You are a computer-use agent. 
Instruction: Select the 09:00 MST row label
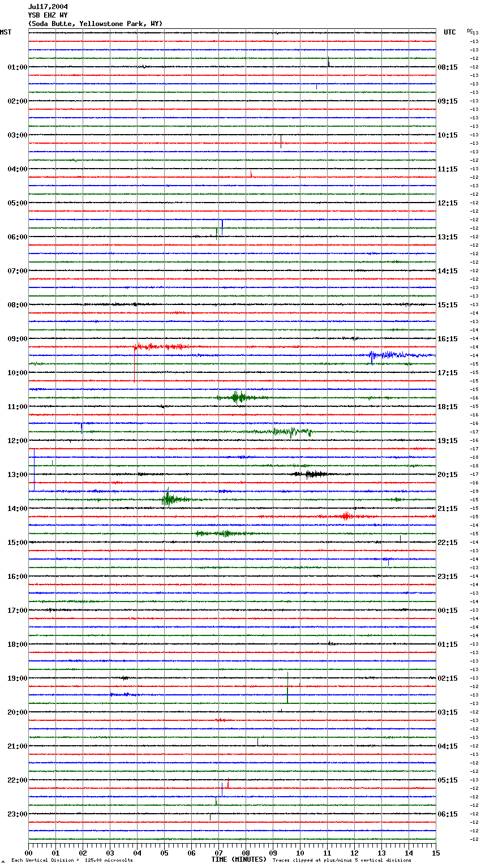pyautogui.click(x=18, y=339)
